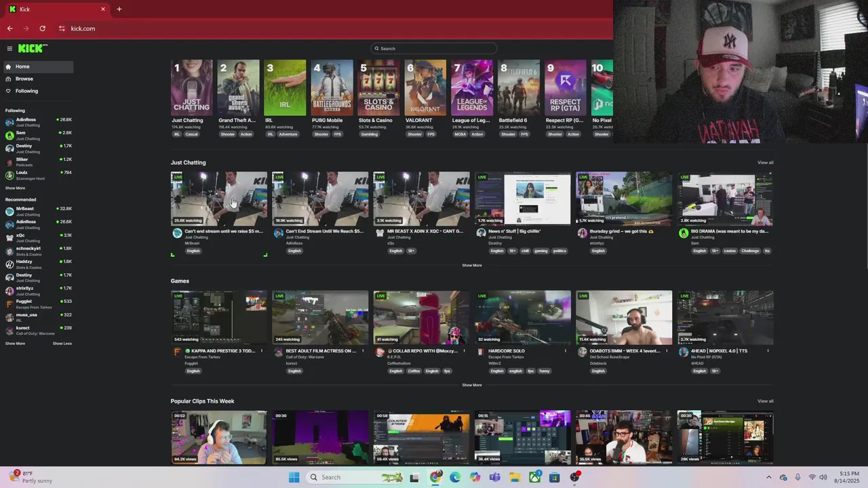This screenshot has height=488, width=868.
Task: Click the politics tag on Destiny's stream
Action: click(x=559, y=251)
